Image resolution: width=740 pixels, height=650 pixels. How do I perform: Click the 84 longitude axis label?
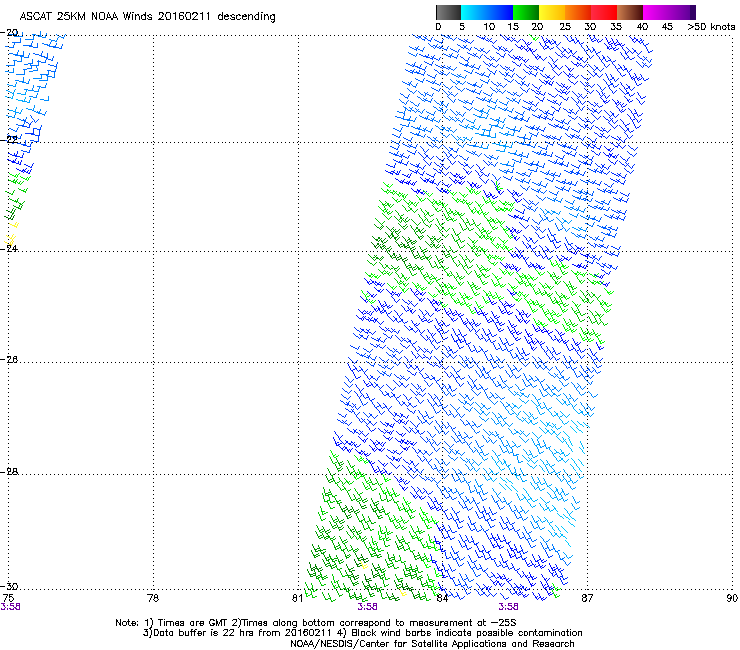[x=442, y=598]
